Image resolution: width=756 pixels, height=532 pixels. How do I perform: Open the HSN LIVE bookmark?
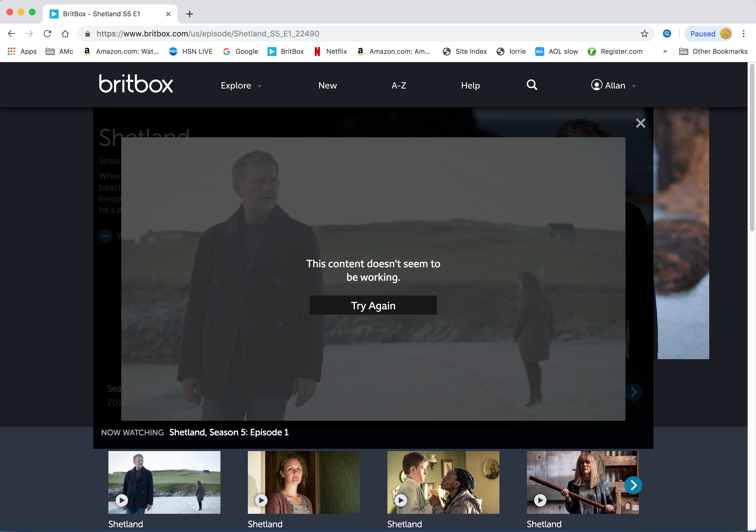[x=191, y=51]
